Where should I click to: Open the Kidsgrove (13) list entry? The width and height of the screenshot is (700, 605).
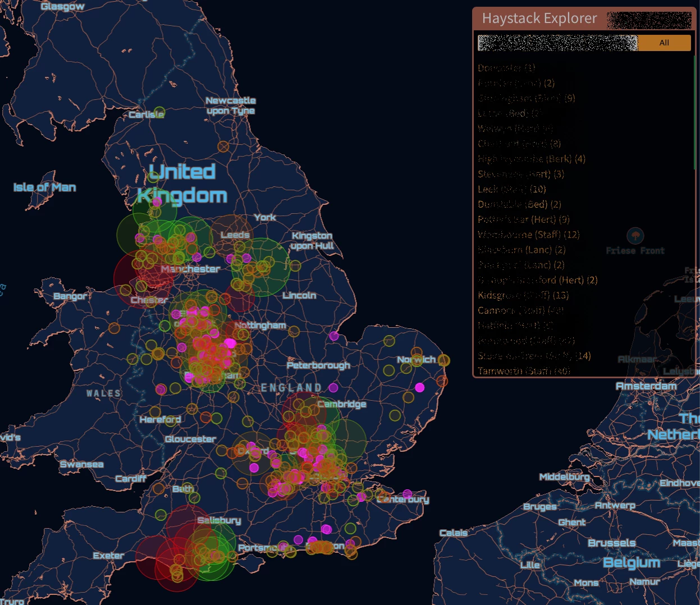point(523,295)
